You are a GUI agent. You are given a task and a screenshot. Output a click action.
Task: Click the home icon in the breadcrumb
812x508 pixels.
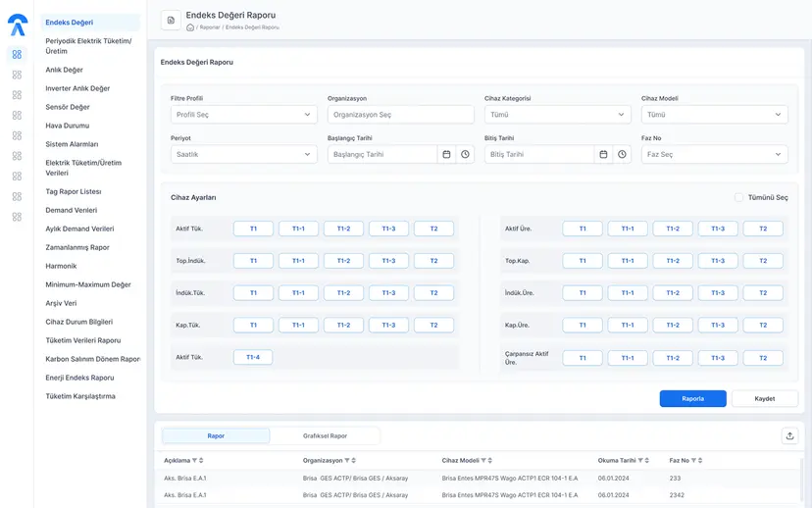click(190, 27)
